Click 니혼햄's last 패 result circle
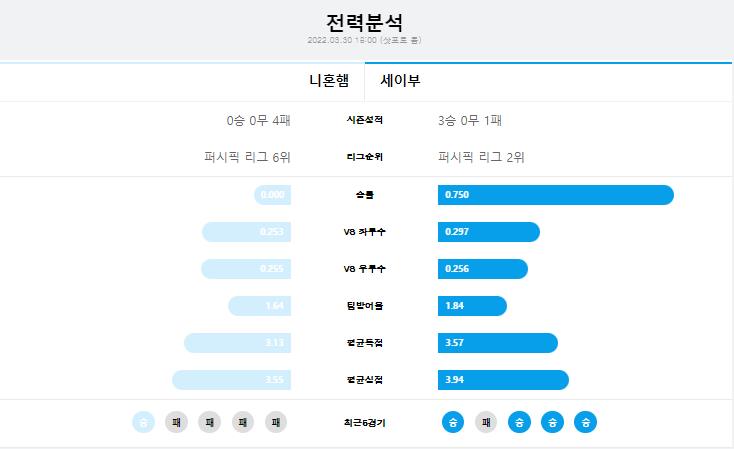The image size is (734, 449). 276,422
